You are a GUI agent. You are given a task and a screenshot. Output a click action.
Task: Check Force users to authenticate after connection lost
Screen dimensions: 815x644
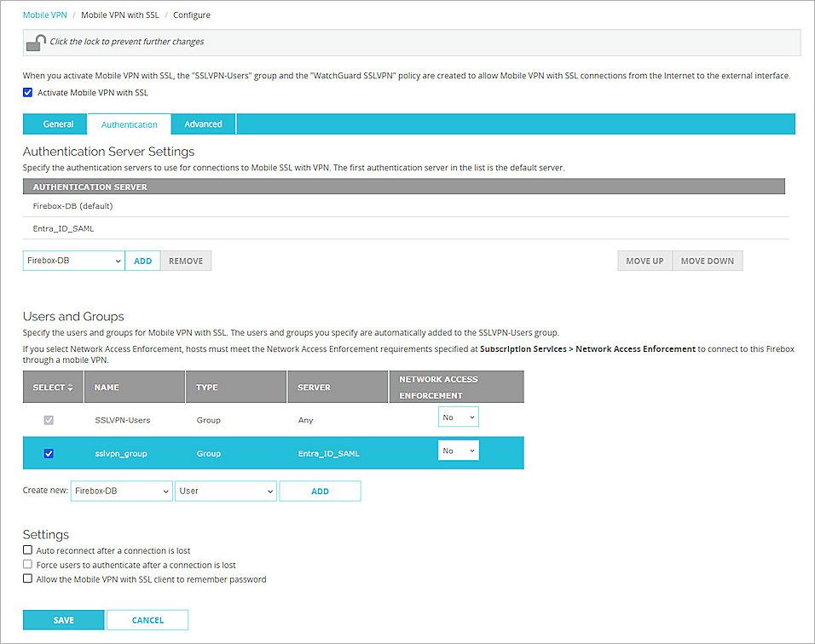click(x=27, y=564)
